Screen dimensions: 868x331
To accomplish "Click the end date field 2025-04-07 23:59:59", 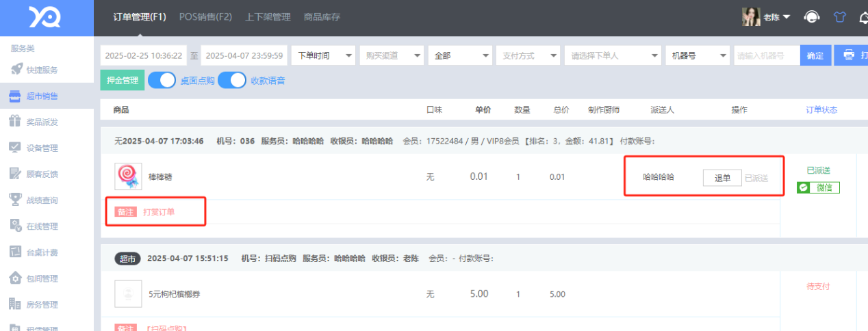I will (x=244, y=55).
